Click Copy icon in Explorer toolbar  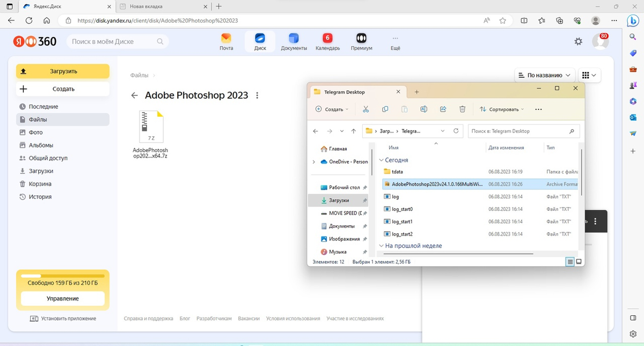[x=385, y=109]
